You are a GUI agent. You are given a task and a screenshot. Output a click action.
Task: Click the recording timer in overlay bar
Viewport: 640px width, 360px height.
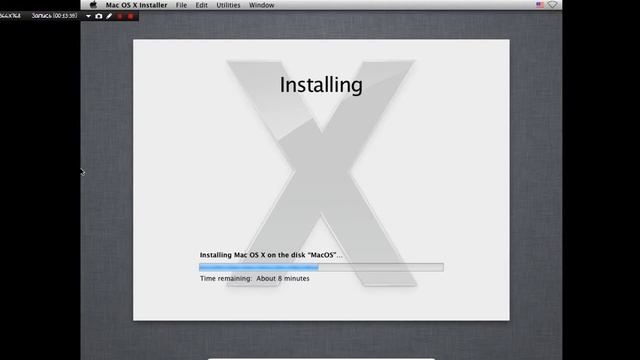pyautogui.click(x=54, y=16)
